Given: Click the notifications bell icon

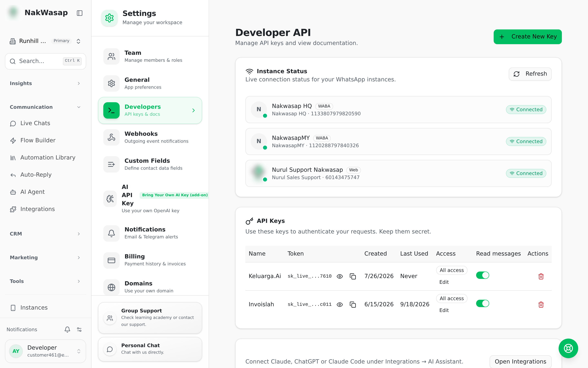Looking at the screenshot, I should 67,329.
